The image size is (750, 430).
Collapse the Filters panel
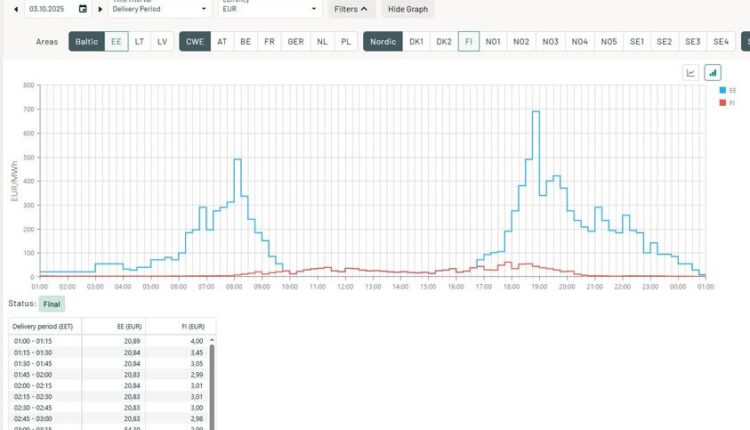pyautogui.click(x=351, y=9)
